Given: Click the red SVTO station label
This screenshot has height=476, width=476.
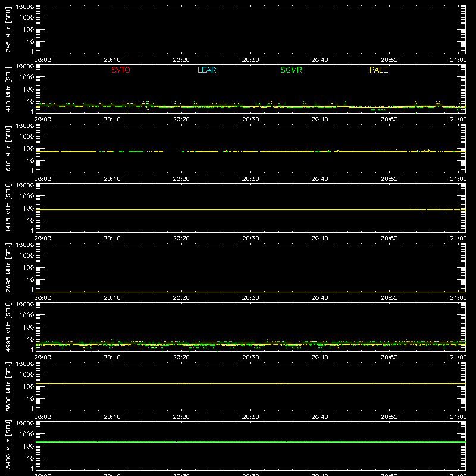Looking at the screenshot, I should click(x=121, y=70).
